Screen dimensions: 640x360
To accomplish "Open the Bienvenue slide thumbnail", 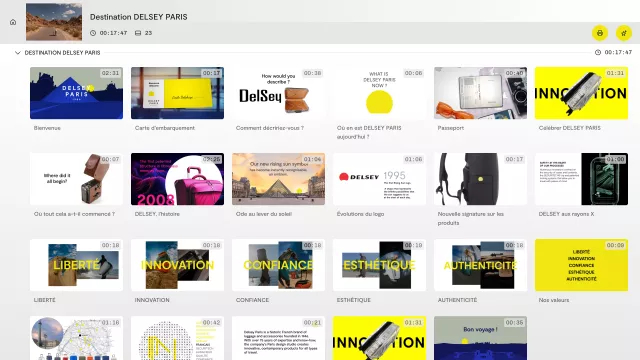I will point(76,93).
